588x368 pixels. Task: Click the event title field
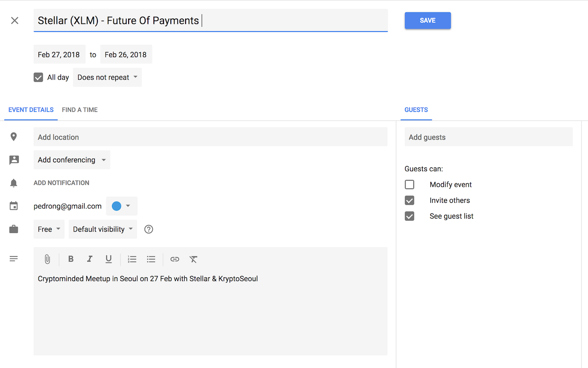[x=210, y=20]
